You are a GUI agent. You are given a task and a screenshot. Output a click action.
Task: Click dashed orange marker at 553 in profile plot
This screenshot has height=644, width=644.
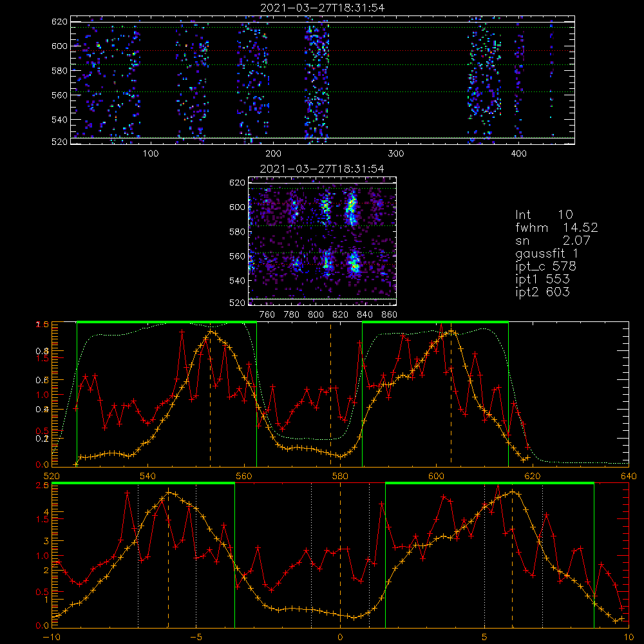211,394
